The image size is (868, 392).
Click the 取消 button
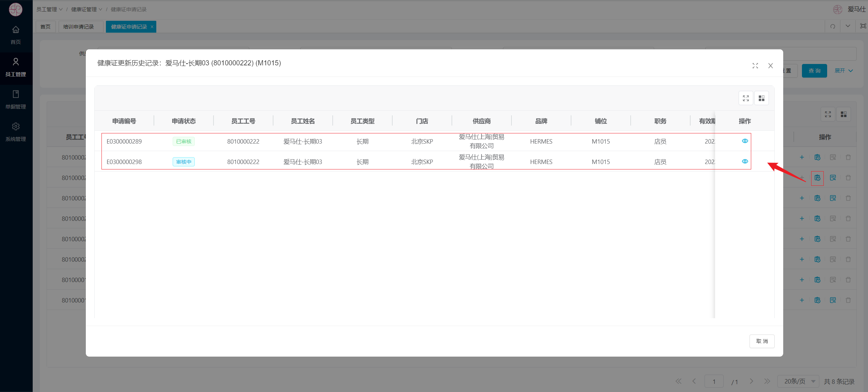tap(762, 341)
